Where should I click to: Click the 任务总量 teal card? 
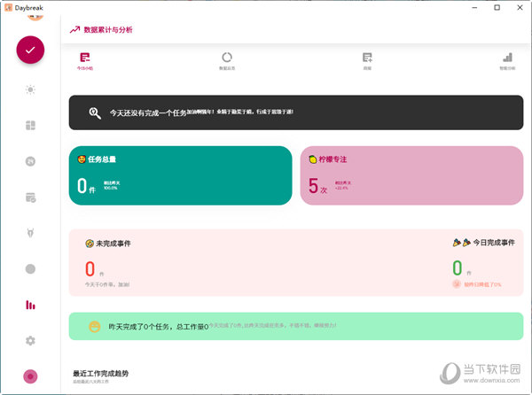coord(180,175)
